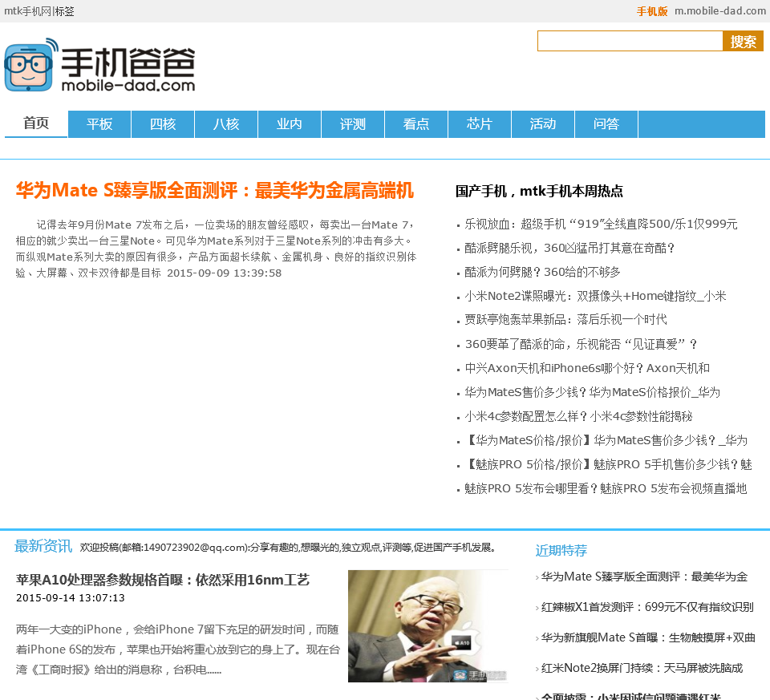Open article 【华为MateS价格/报价】

click(x=606, y=440)
